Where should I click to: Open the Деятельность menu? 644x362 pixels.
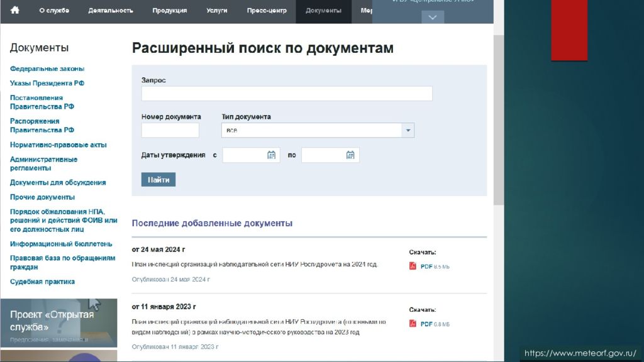111,10
